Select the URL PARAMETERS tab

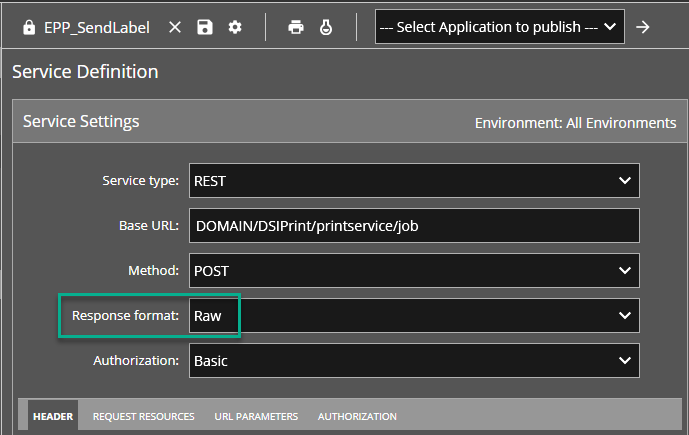pos(256,416)
